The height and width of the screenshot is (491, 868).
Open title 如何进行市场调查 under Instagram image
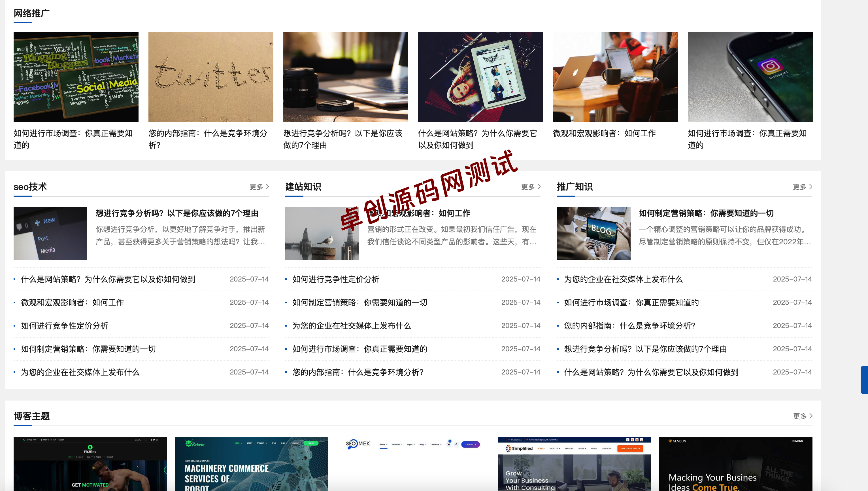point(747,139)
